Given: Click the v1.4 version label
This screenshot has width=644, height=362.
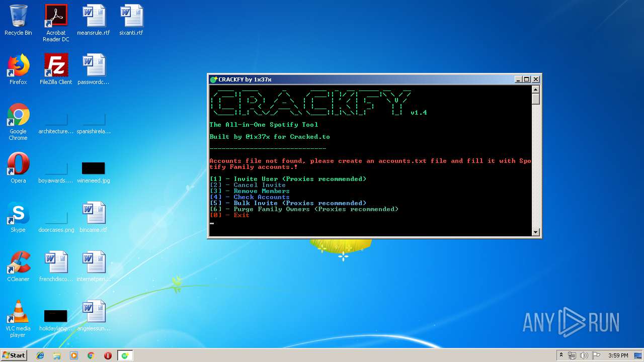Looking at the screenshot, I should click(419, 113).
